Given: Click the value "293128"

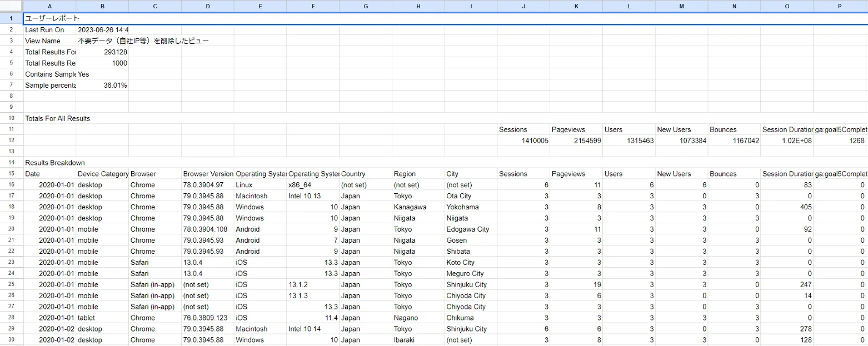Looking at the screenshot, I should [x=102, y=52].
